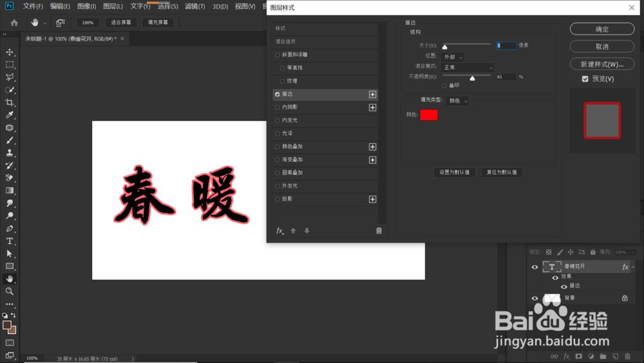Open the File (文件) menu
Viewport: 644px width, 363px height.
click(x=33, y=6)
